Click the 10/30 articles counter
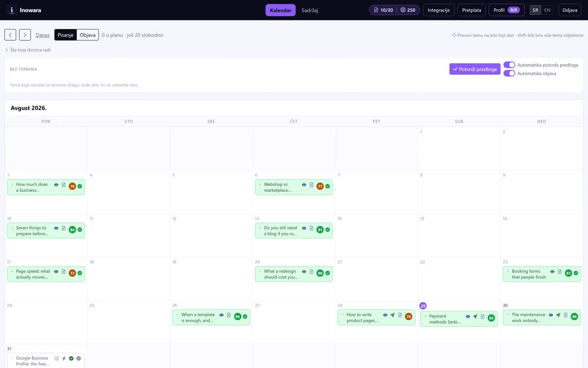Viewport: 588px width, 368px height. click(384, 10)
